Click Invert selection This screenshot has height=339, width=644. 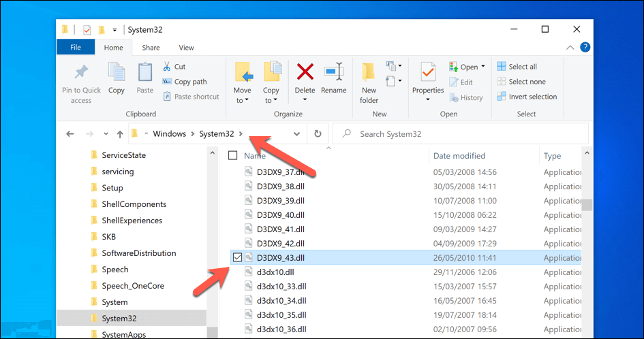pos(527,97)
